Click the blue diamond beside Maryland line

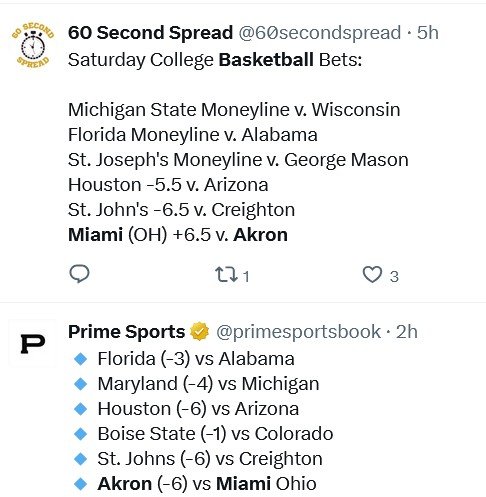click(80, 384)
